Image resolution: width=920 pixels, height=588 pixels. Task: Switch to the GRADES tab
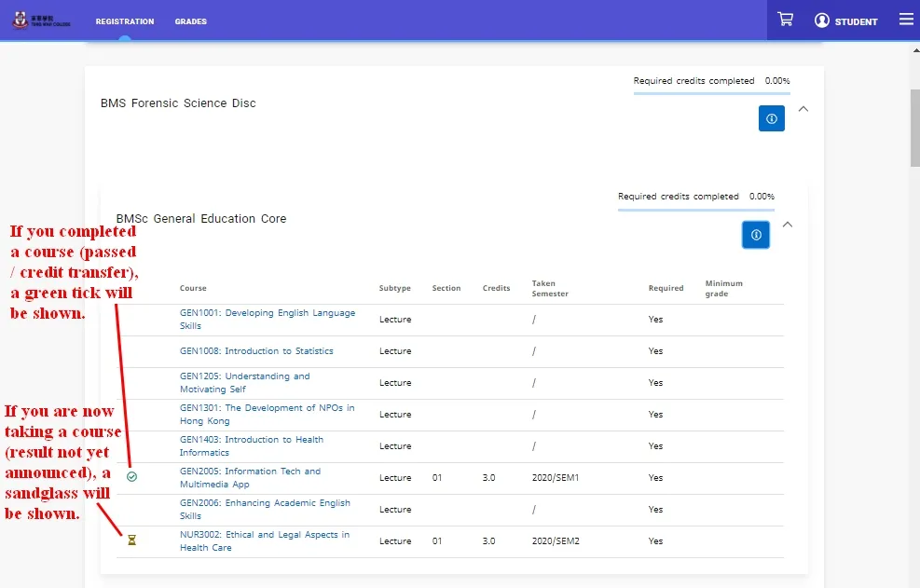[x=190, y=21]
